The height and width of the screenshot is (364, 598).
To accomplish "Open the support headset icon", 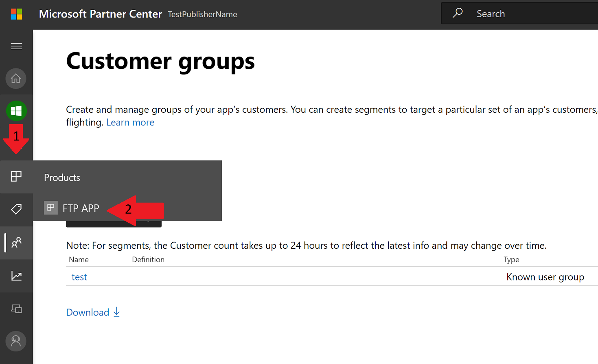I will tap(16, 341).
